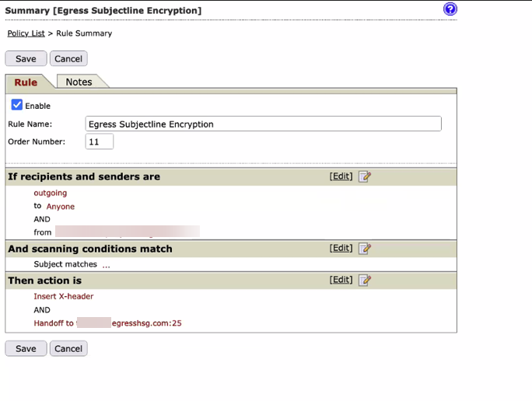Click the Subject matches '...' ellipsis
Screen dimensions: 532x401
pos(107,265)
